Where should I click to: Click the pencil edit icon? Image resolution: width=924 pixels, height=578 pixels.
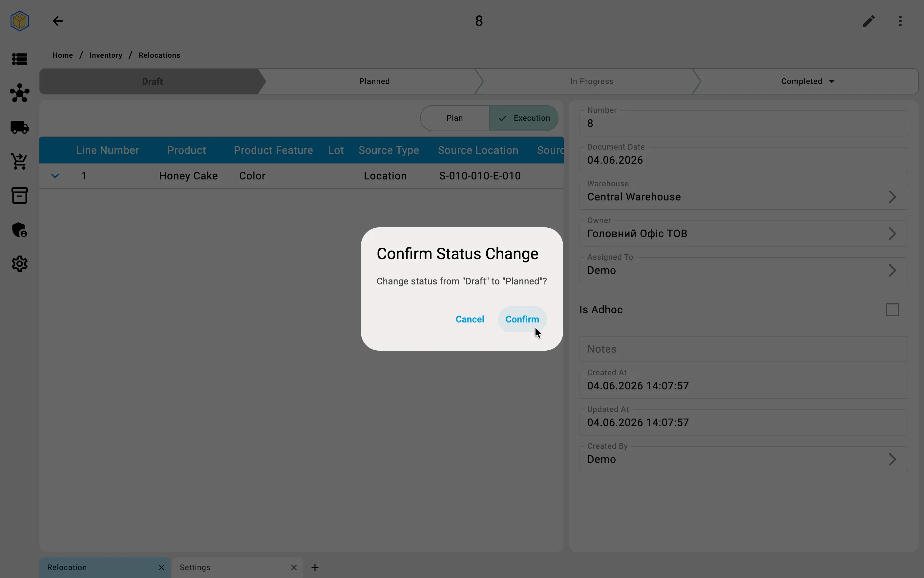tap(869, 21)
